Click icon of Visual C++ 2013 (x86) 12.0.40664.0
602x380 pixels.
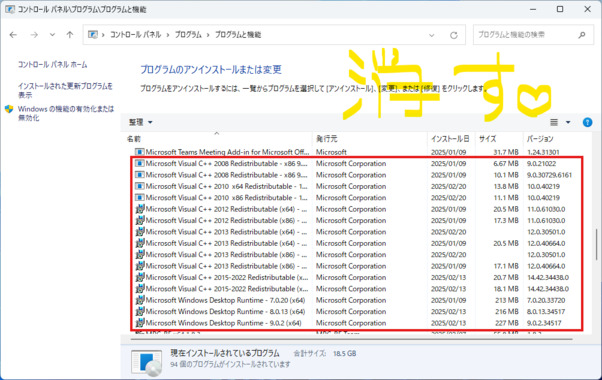tap(140, 266)
